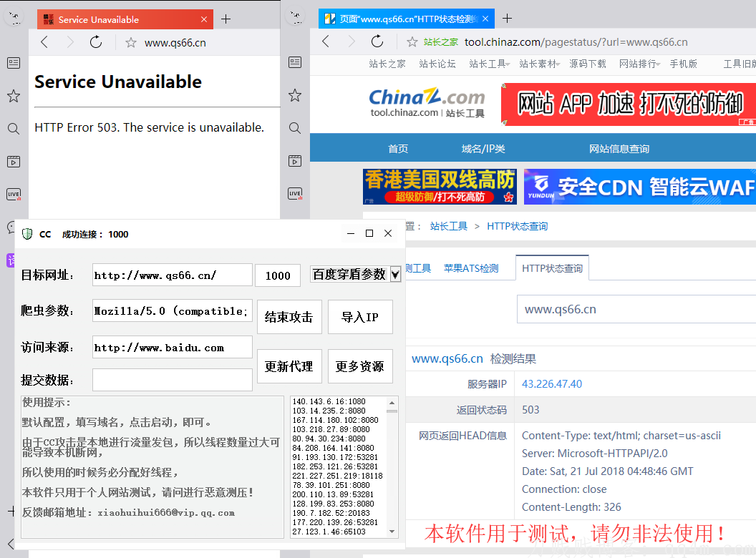
Task: Click 更多资源 button
Action: click(x=360, y=366)
